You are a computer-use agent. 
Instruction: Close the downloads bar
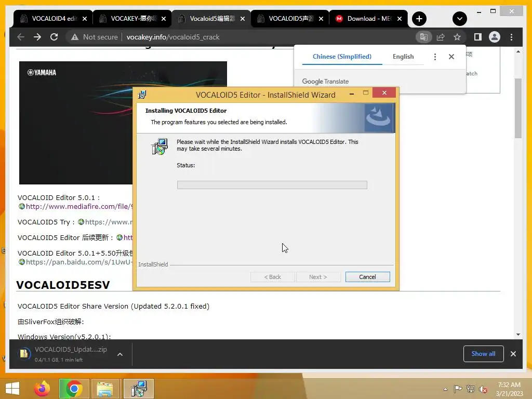(x=513, y=354)
